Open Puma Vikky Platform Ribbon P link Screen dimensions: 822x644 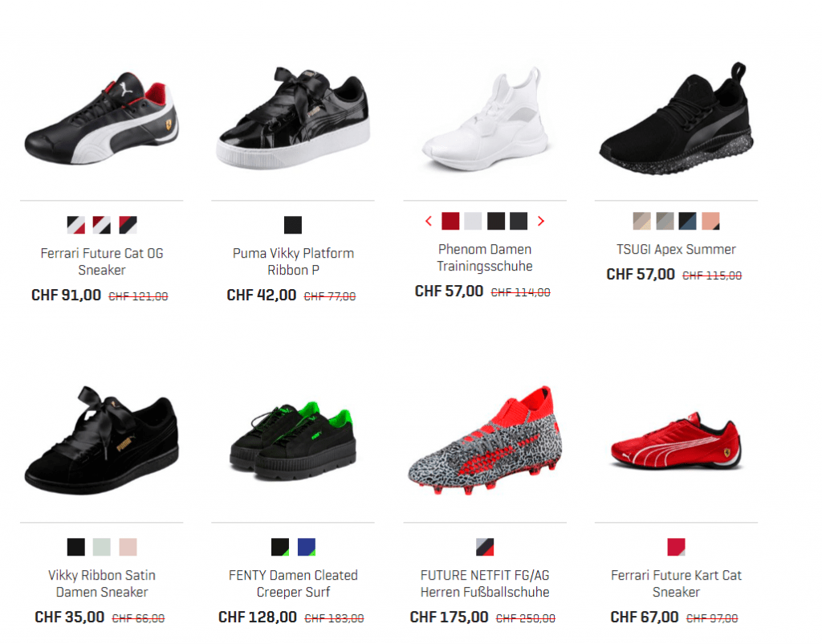click(x=293, y=262)
